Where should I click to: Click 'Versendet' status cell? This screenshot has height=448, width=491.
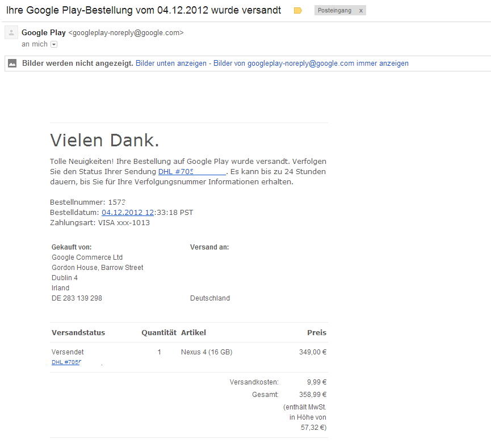coord(68,352)
